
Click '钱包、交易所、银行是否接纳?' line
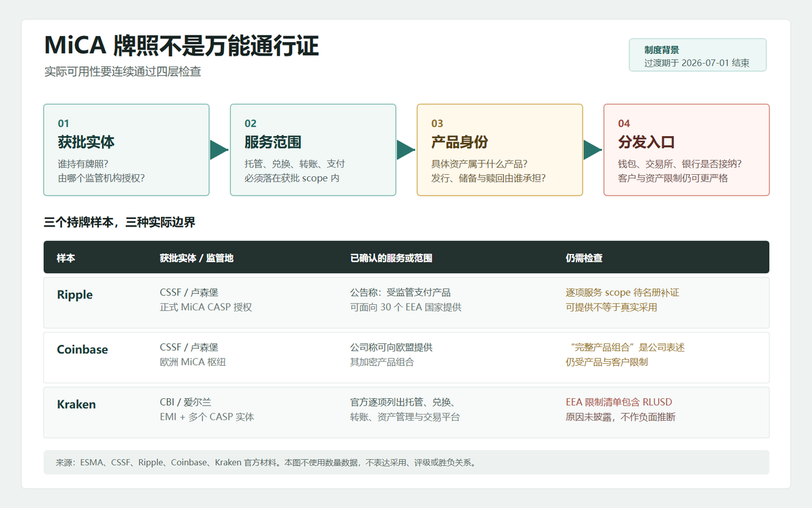679,164
